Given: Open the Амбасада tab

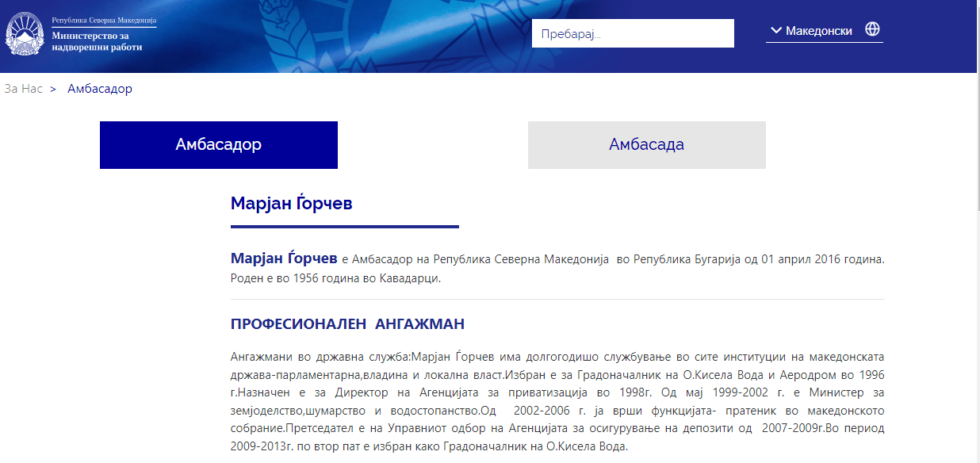Looking at the screenshot, I should pyautogui.click(x=646, y=145).
